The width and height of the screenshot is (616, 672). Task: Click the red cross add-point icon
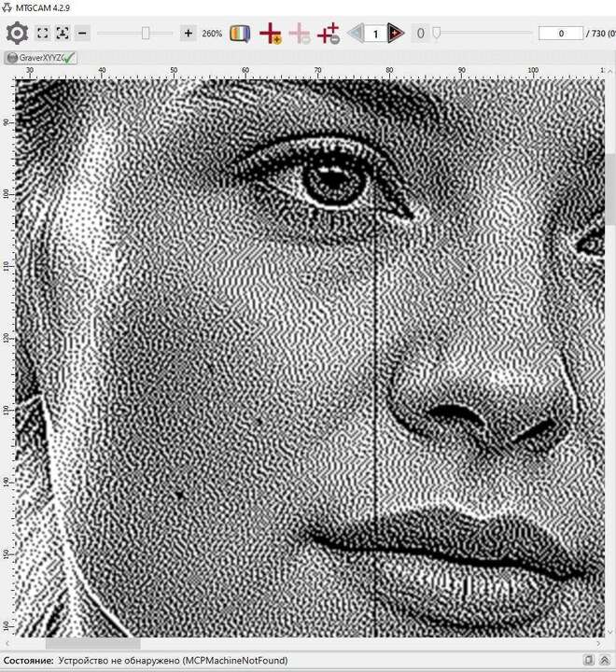pos(271,34)
